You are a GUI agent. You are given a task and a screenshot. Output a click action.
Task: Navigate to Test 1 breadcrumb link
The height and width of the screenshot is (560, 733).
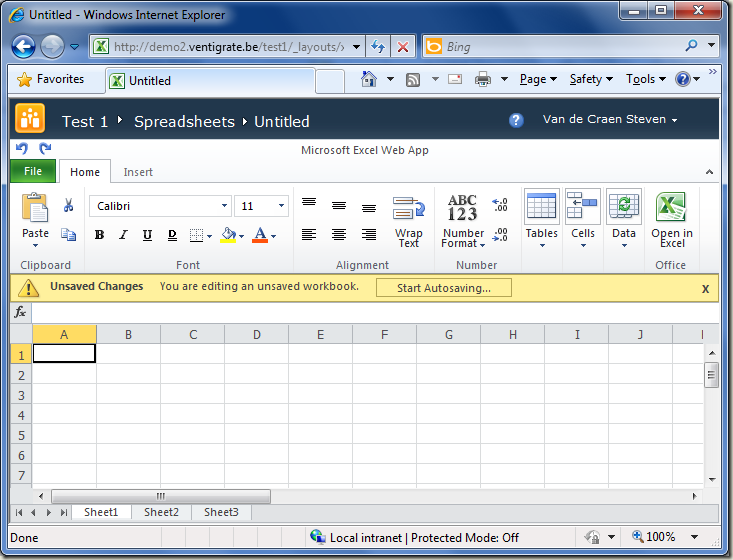(85, 122)
